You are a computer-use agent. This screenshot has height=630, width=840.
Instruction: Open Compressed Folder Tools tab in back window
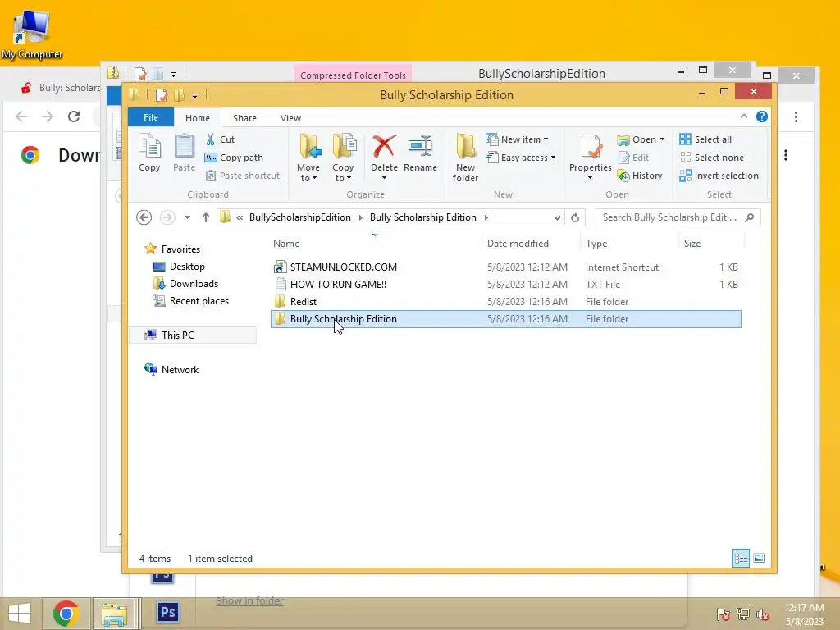[353, 75]
